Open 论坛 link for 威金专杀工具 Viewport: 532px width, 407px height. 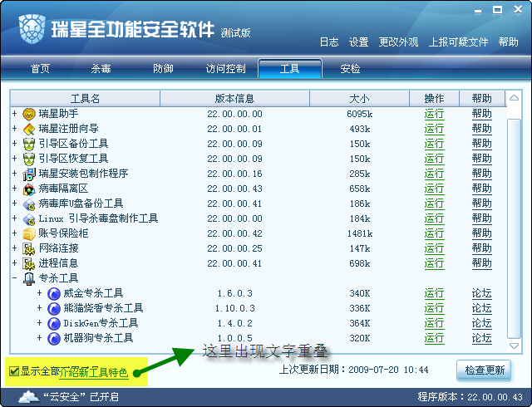482,293
